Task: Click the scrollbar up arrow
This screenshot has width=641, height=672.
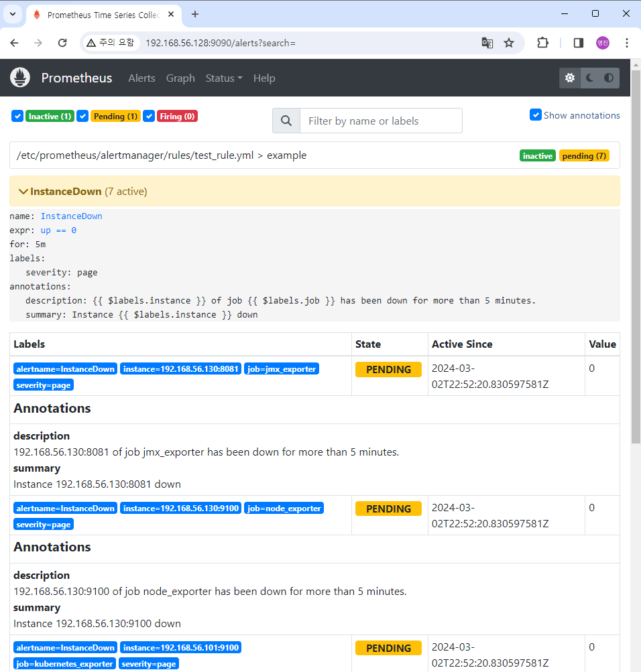Action: [636, 65]
